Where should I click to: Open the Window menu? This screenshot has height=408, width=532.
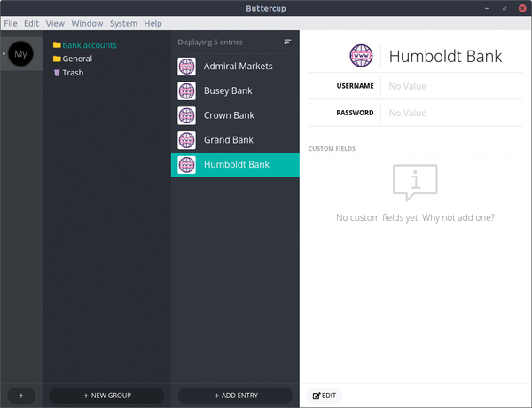pyautogui.click(x=87, y=23)
